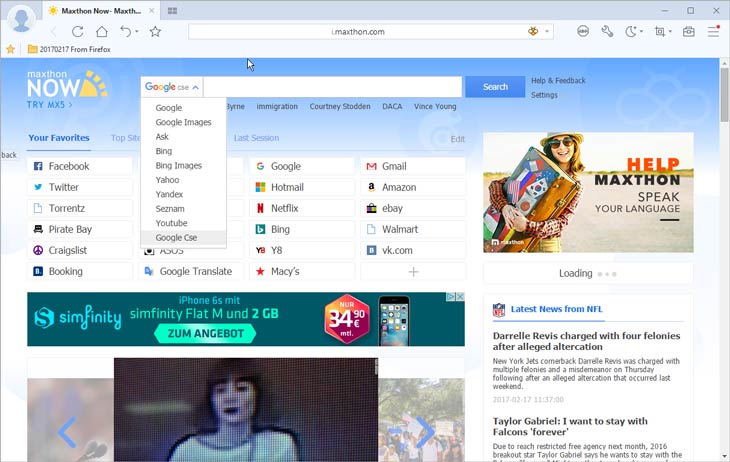Viewport: 730px width, 462px height.
Task: Open Google Translate favorite tile
Action: (x=191, y=271)
